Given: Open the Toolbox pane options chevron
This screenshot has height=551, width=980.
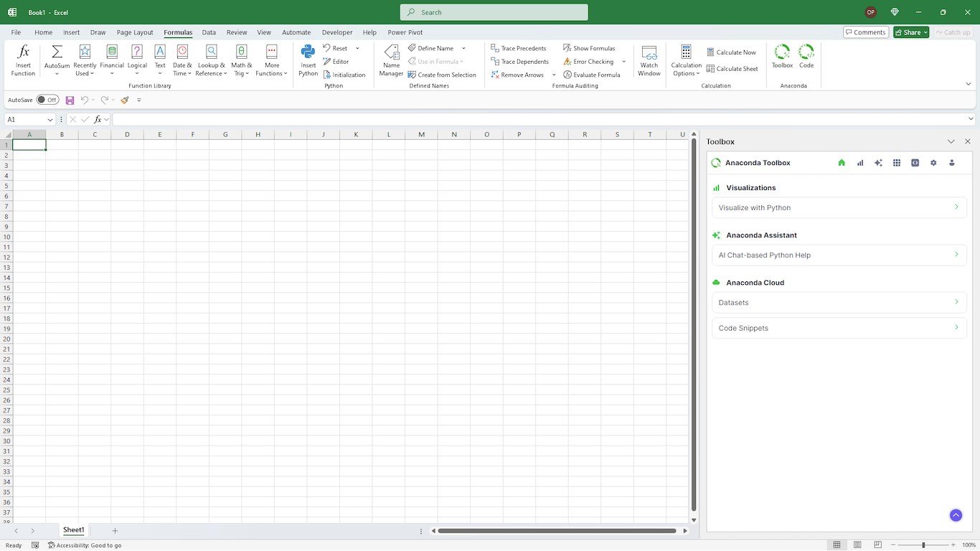Looking at the screenshot, I should [x=951, y=142].
